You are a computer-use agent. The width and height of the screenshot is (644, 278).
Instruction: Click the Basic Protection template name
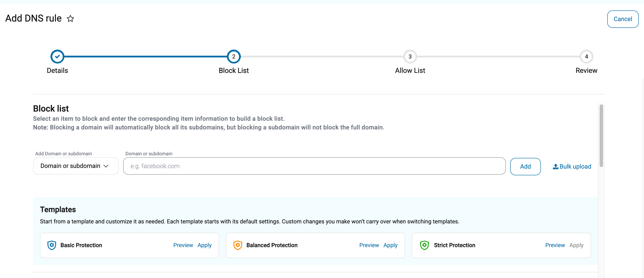point(81,245)
